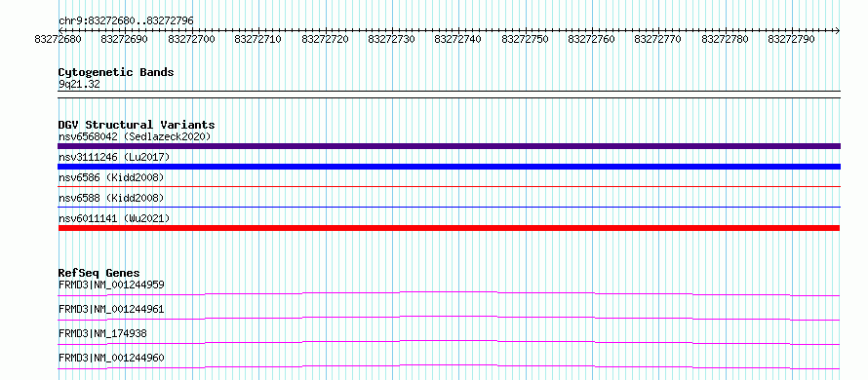Click ruler position 83272750

click(525, 39)
